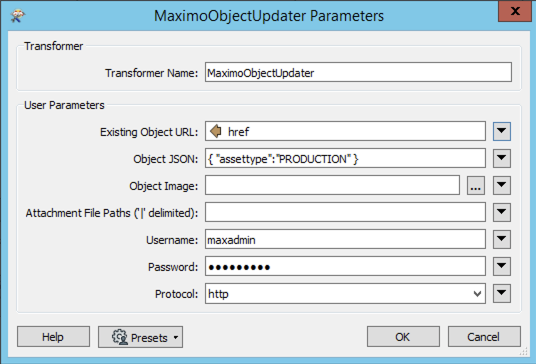
Task: Expand the Protocol http combo box
Action: [345, 294]
